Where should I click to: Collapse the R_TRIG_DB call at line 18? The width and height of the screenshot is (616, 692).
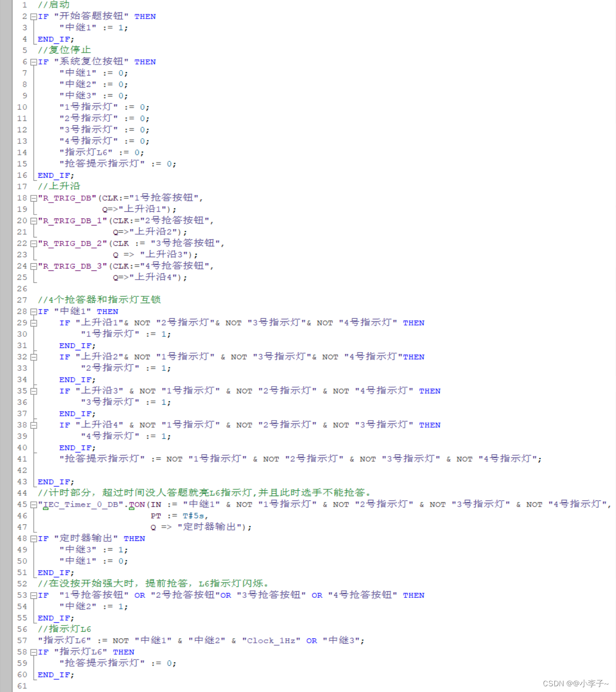coord(33,198)
